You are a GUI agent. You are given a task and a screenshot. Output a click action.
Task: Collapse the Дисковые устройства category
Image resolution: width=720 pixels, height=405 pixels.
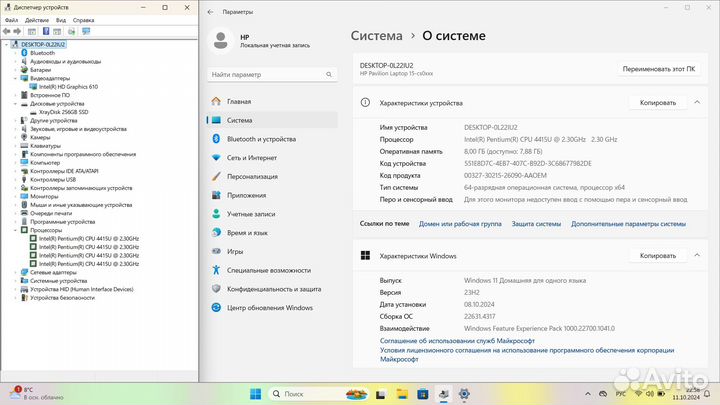coord(15,103)
